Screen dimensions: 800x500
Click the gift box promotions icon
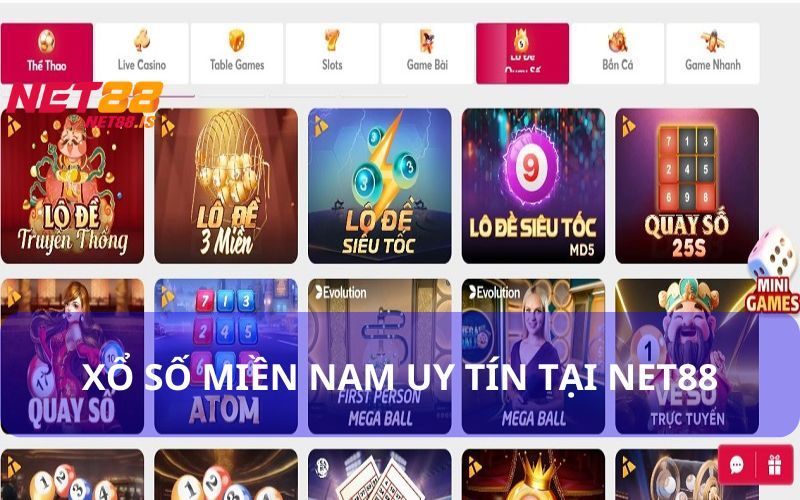point(775,465)
